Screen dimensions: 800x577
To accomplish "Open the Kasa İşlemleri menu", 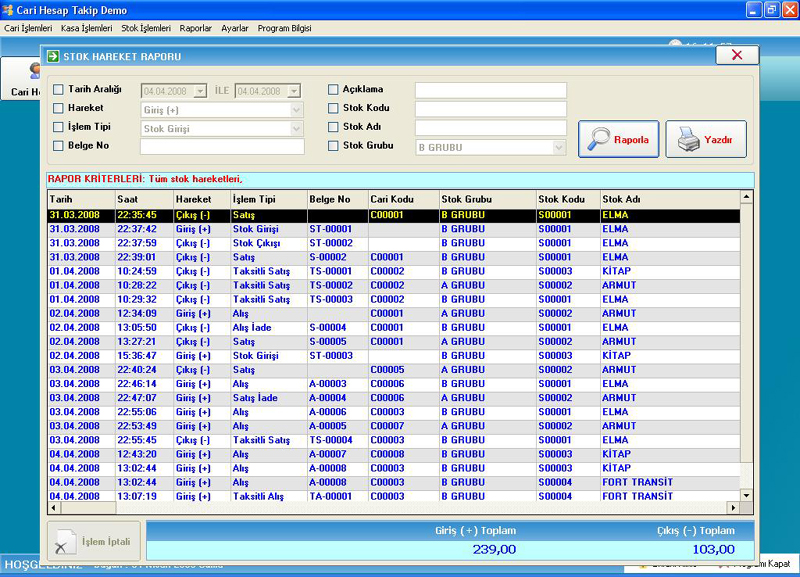I will coord(86,29).
